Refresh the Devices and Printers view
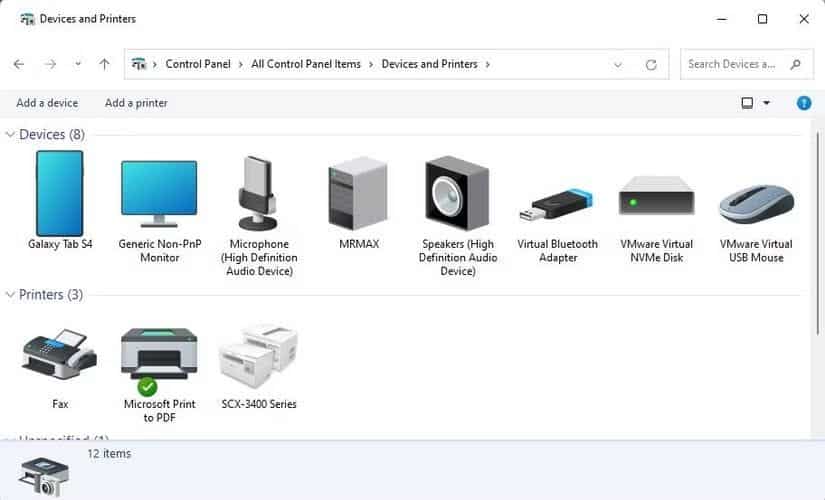The image size is (825, 500). pos(651,65)
